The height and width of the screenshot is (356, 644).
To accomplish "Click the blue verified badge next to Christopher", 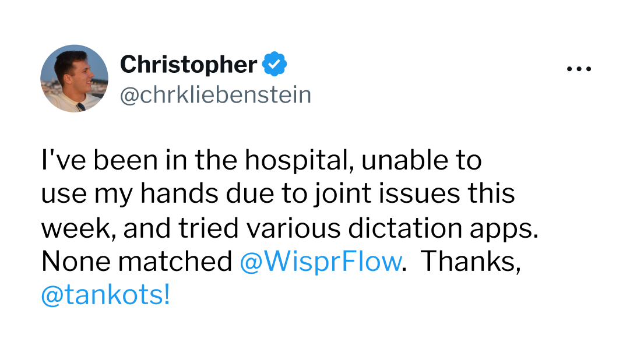I will [x=275, y=65].
